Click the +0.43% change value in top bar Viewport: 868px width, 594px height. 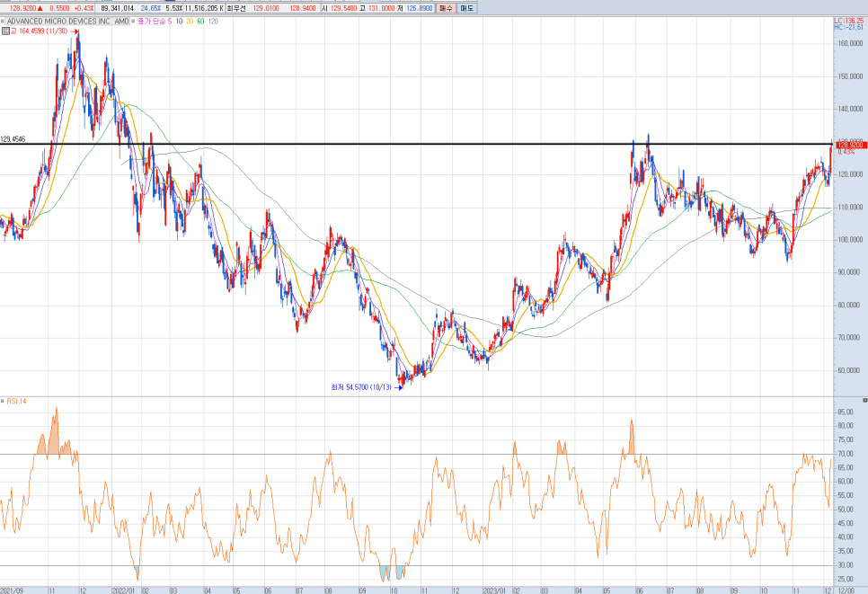pos(84,8)
